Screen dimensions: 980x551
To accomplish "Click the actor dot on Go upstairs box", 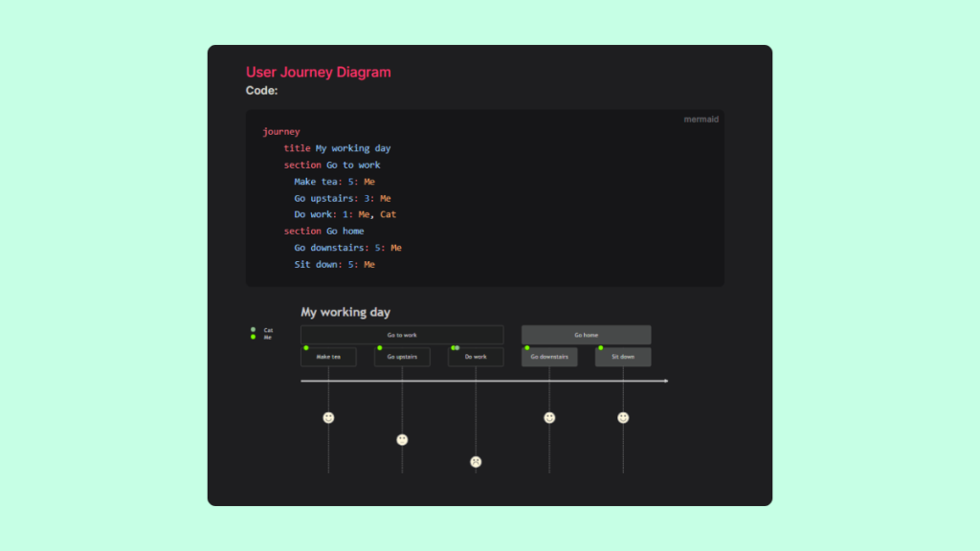I will coord(380,348).
